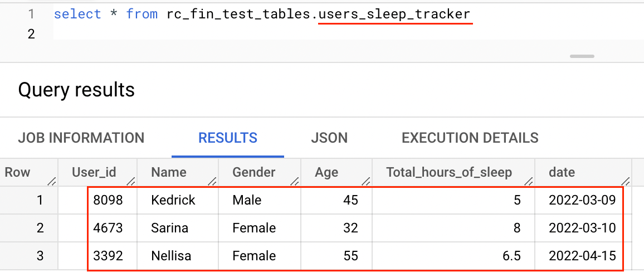The height and width of the screenshot is (272, 644).
Task: Click the date cell 2022-04-15
Action: tap(583, 256)
